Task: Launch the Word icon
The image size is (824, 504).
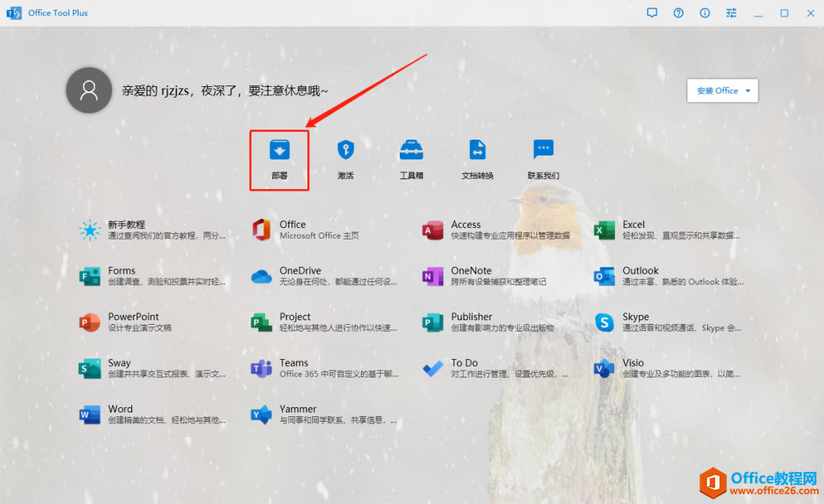Action: pyautogui.click(x=90, y=415)
